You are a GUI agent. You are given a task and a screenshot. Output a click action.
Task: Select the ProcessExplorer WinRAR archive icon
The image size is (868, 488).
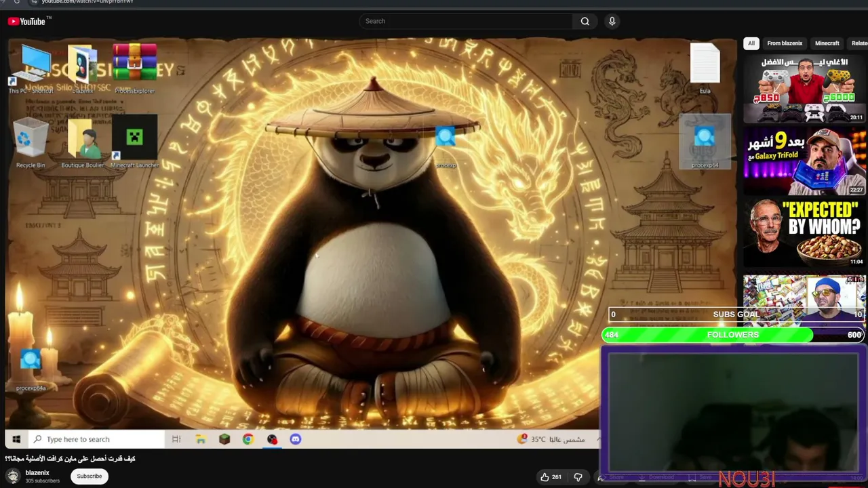(x=134, y=68)
